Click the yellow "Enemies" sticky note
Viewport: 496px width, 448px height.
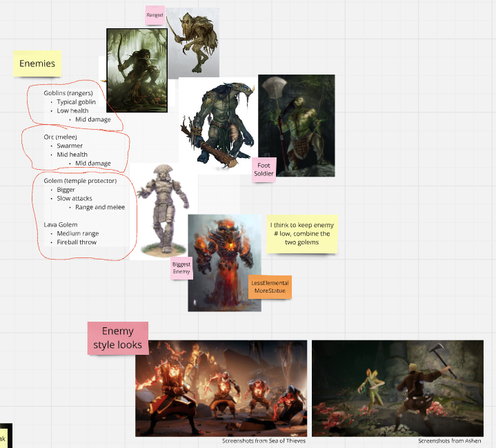point(38,64)
